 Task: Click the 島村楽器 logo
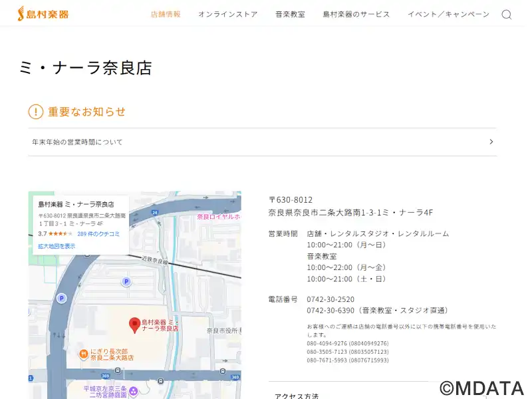point(43,14)
